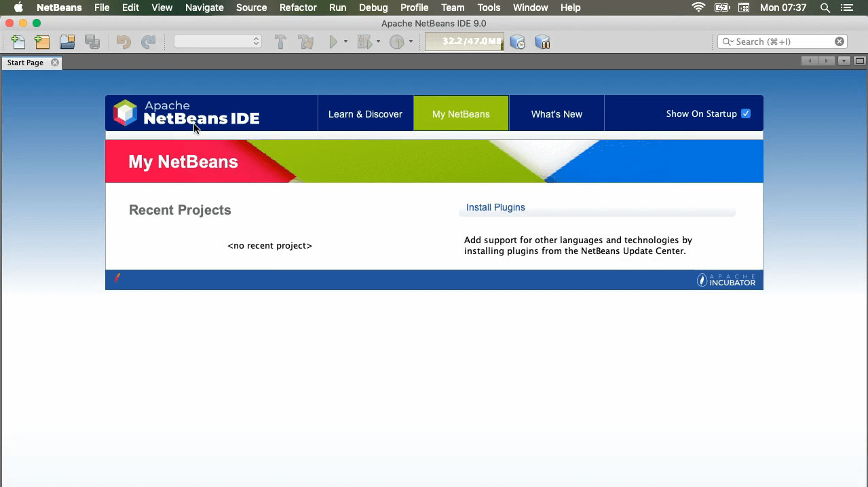Expand the Debug Project dropdown arrow

coord(378,42)
